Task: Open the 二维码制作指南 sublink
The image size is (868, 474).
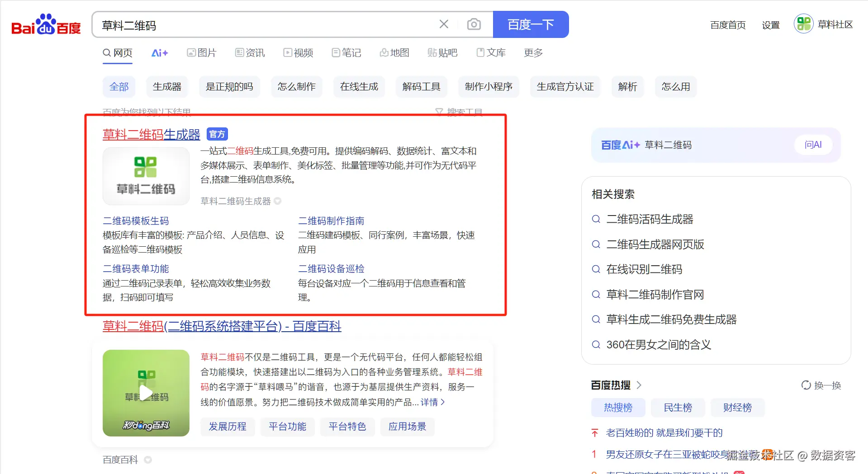Action: click(331, 221)
